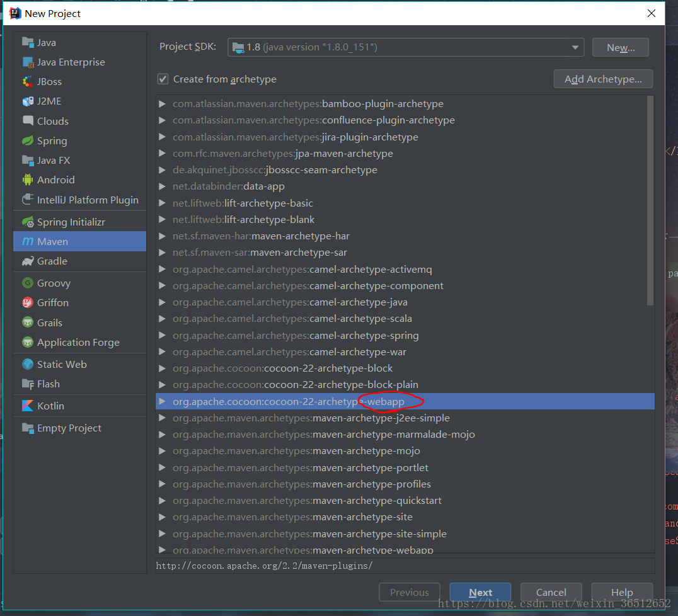
Task: Expand jpa-maven-archetype node
Action: (162, 154)
